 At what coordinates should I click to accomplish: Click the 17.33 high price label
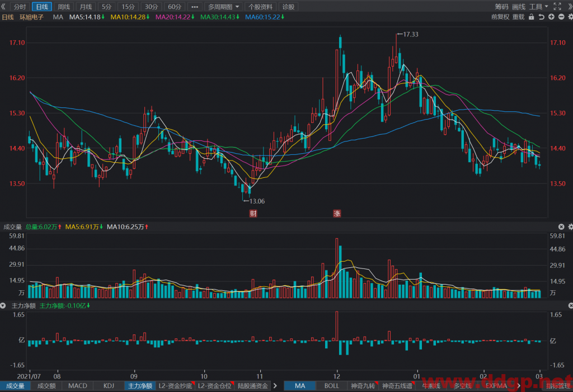point(410,34)
